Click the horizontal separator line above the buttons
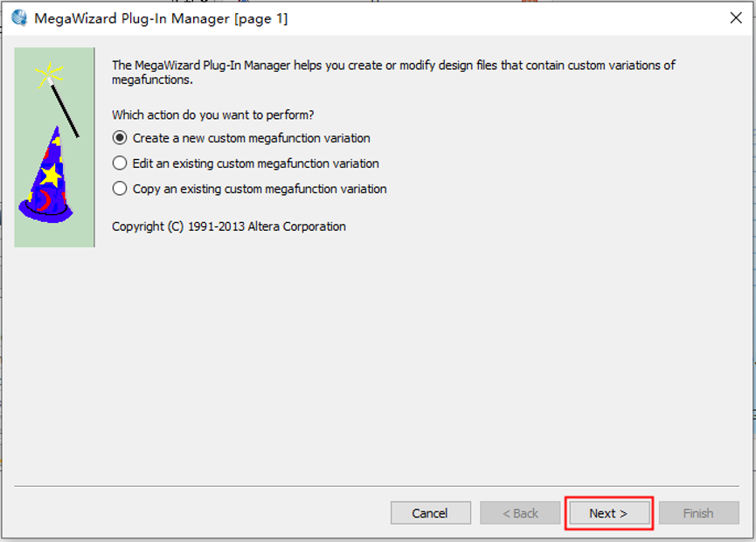This screenshot has width=756, height=542. coord(376,485)
